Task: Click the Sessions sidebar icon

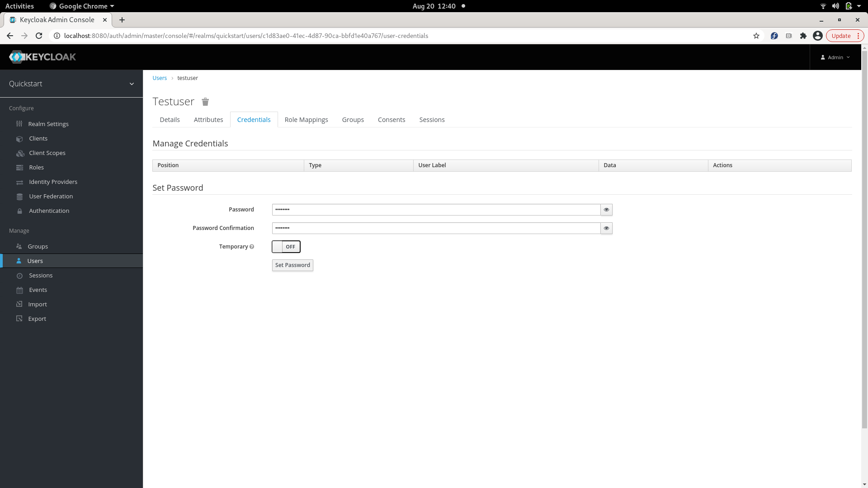Action: 19,275
